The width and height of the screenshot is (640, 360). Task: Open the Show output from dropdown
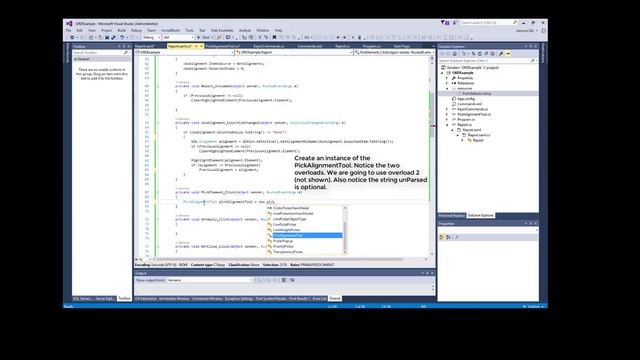(210, 280)
